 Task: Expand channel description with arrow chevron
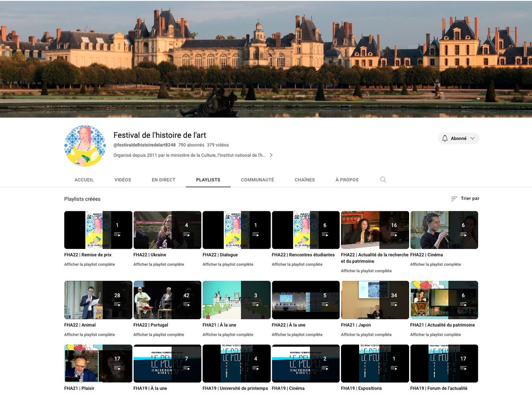pos(271,155)
